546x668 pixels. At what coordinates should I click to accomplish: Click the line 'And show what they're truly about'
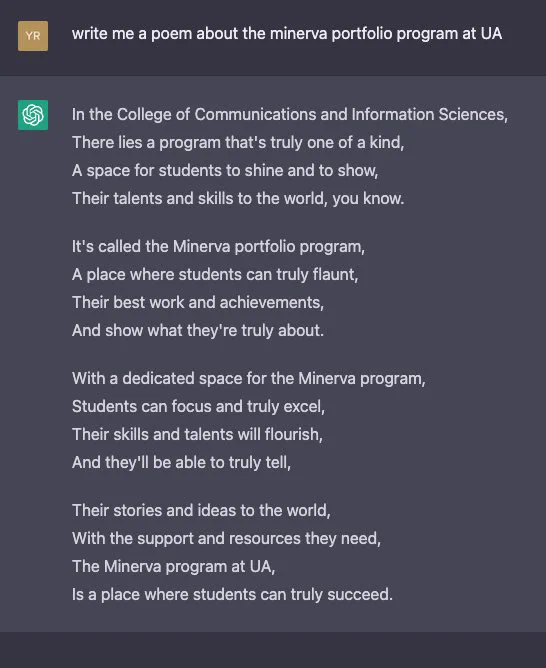point(198,331)
